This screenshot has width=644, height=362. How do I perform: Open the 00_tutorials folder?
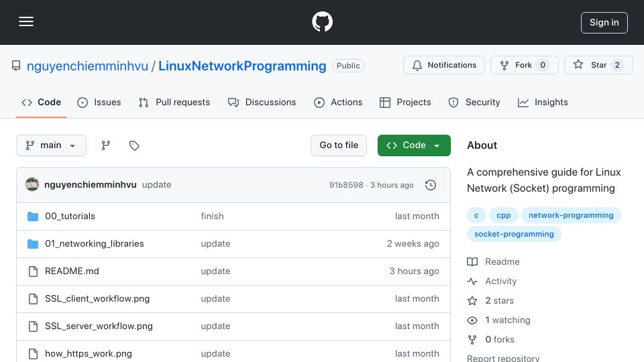click(x=70, y=217)
